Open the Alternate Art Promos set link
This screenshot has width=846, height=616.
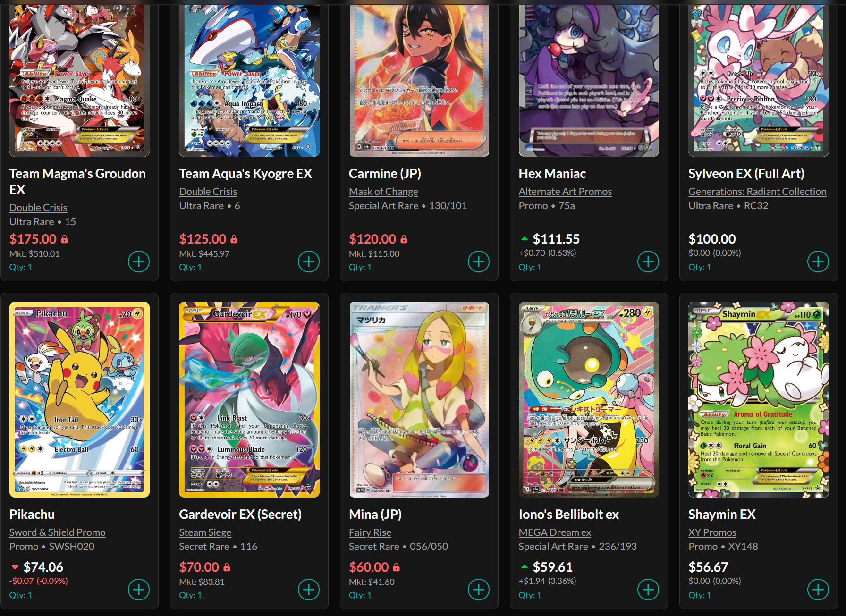click(565, 192)
